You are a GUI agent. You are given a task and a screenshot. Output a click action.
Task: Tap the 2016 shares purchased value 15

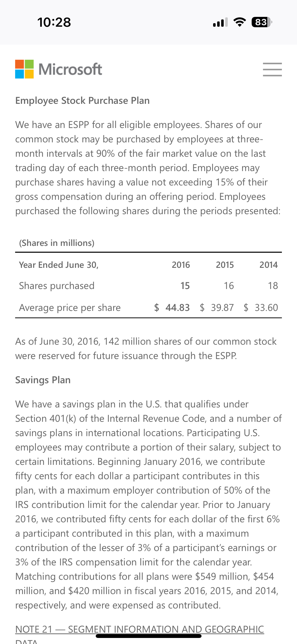[185, 286]
